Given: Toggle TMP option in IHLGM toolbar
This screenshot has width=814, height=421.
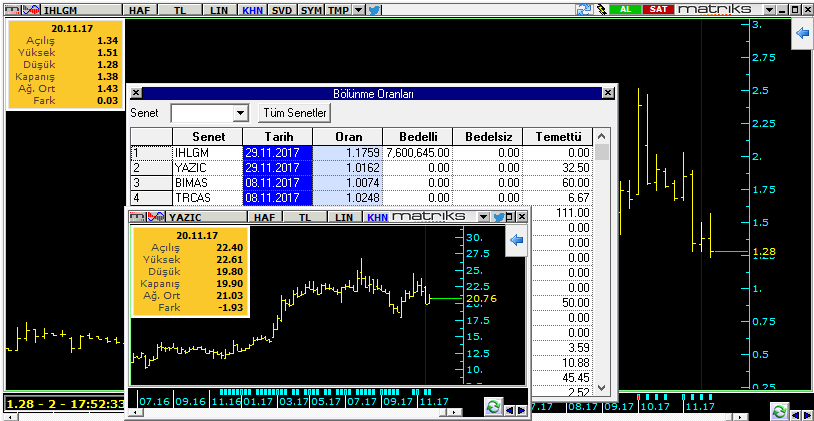Looking at the screenshot, I should pos(338,9).
